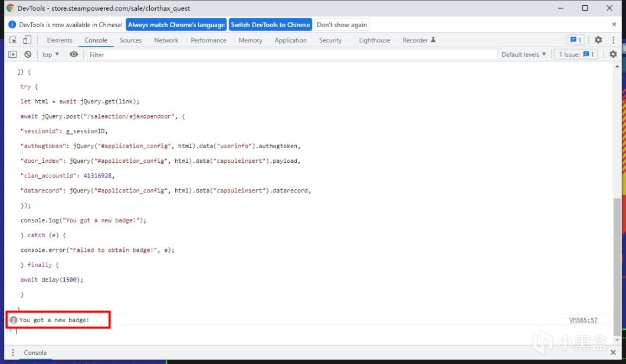
Task: Click the Chrome icon in the title bar
Action: (x=11, y=8)
